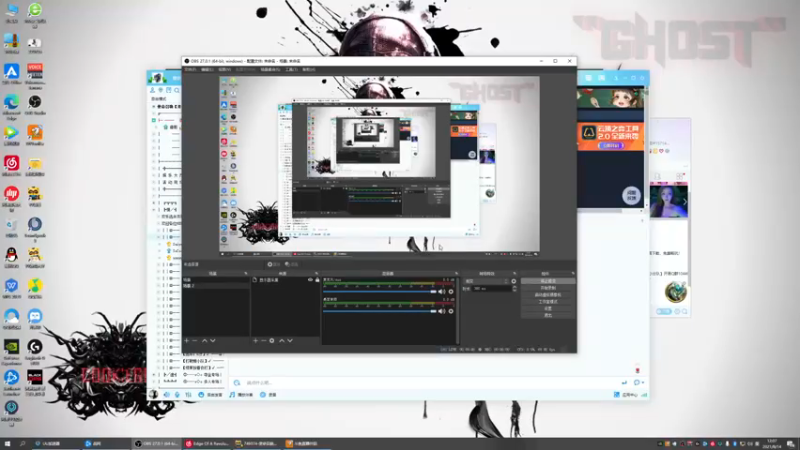Move the scene up in the Scenes dock

point(205,340)
